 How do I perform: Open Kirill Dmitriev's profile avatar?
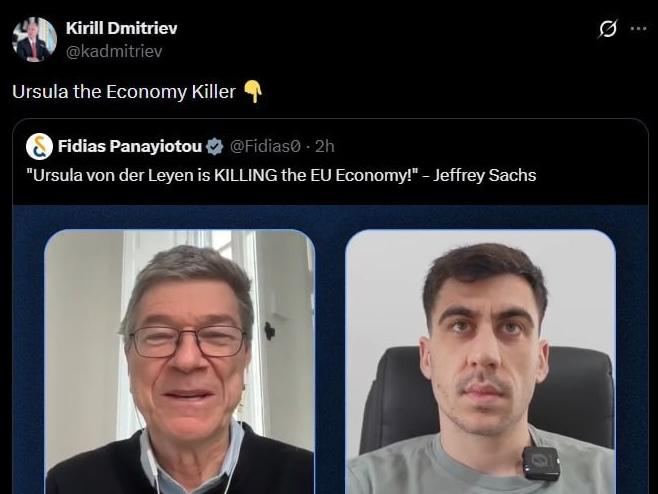click(x=34, y=39)
